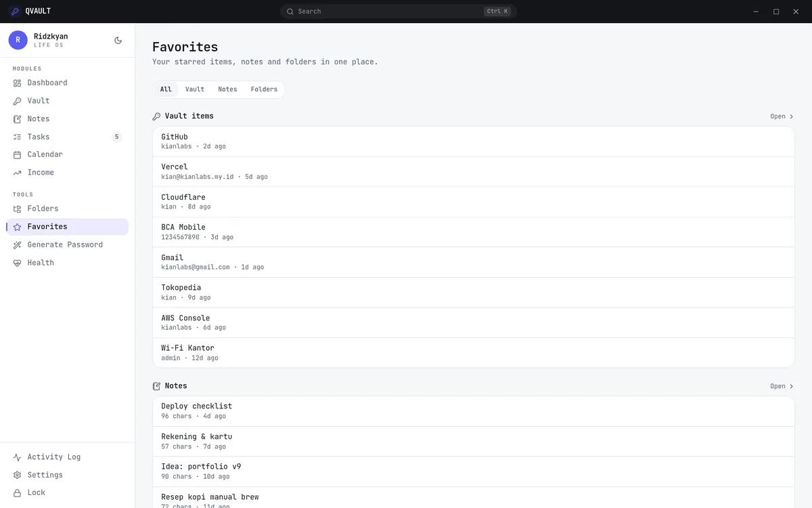View the Activity Log
The height and width of the screenshot is (508, 812).
[x=67, y=457]
